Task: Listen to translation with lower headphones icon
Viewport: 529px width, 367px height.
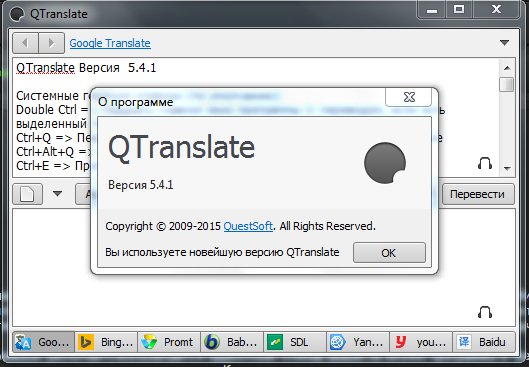Action: point(485,312)
